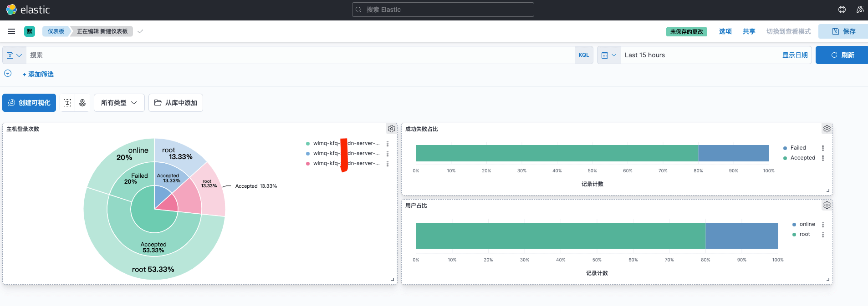Click the 成功失败占比 panel title
This screenshot has width=868, height=306.
[x=422, y=129]
